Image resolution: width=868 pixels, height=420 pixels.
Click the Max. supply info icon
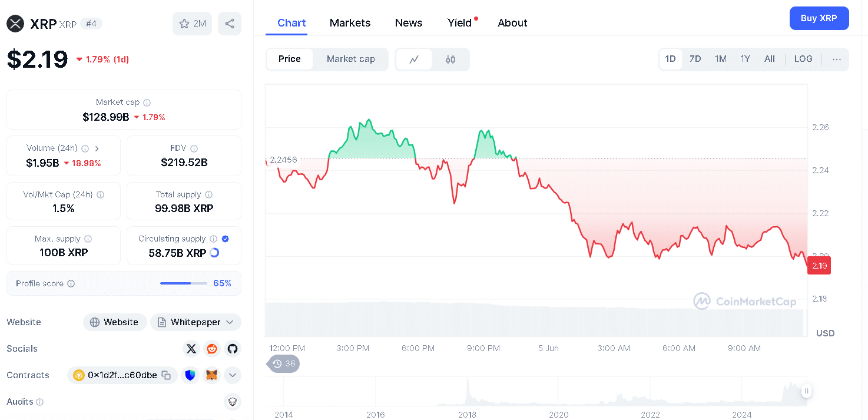tap(88, 239)
